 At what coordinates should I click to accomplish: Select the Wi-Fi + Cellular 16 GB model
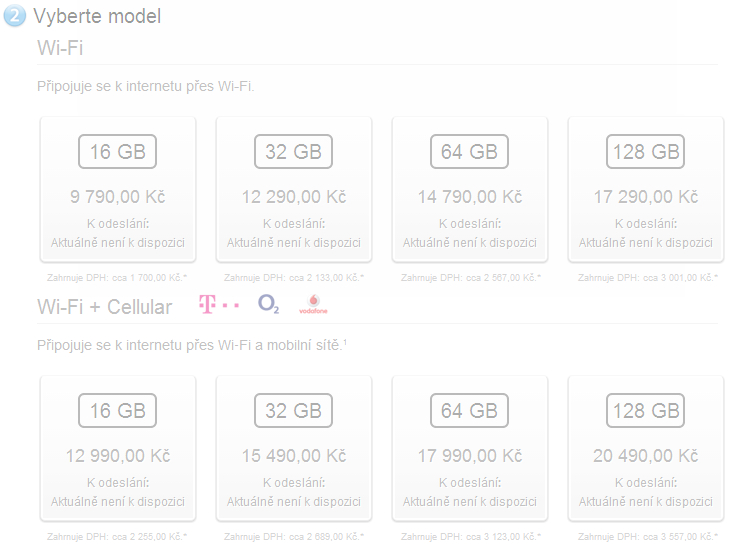[118, 448]
